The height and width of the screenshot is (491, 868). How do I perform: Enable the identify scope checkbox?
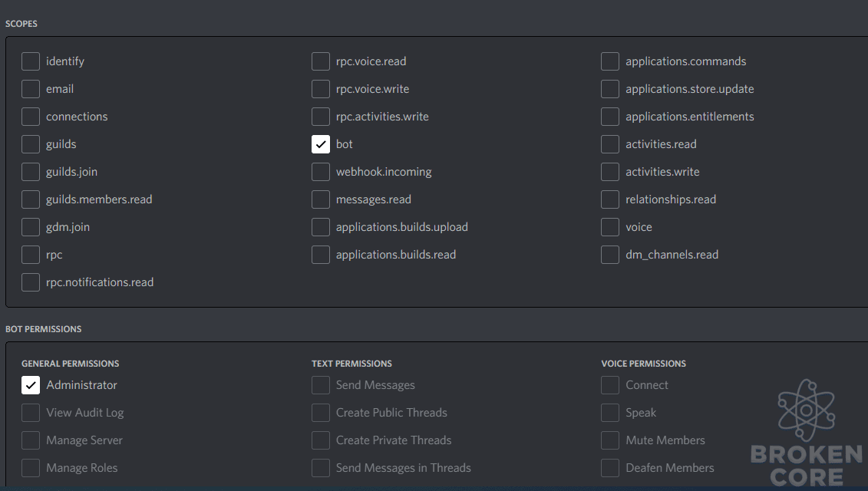coord(31,61)
